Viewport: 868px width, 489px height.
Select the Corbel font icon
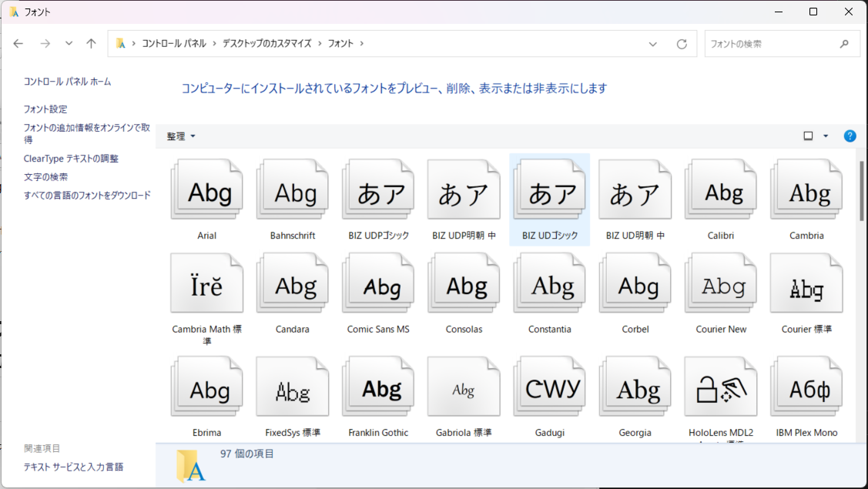(635, 283)
